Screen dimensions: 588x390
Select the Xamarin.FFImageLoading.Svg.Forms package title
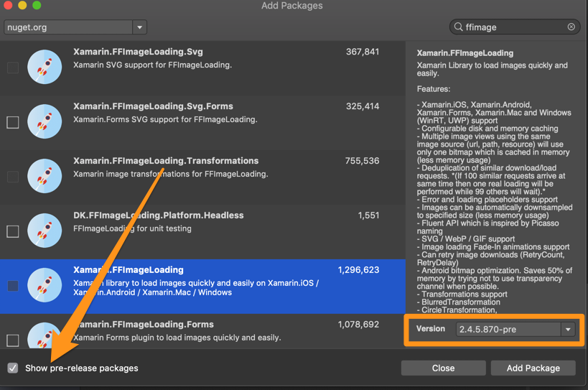tap(153, 106)
